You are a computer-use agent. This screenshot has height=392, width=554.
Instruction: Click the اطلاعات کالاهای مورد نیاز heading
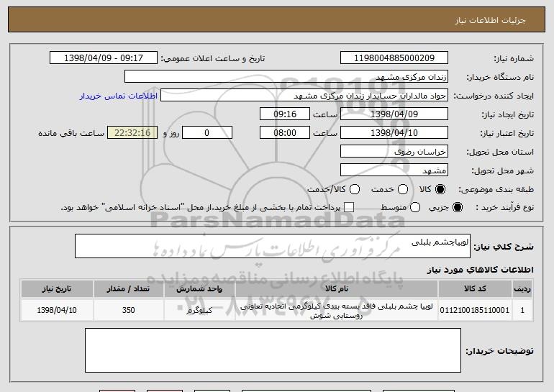(x=480, y=270)
